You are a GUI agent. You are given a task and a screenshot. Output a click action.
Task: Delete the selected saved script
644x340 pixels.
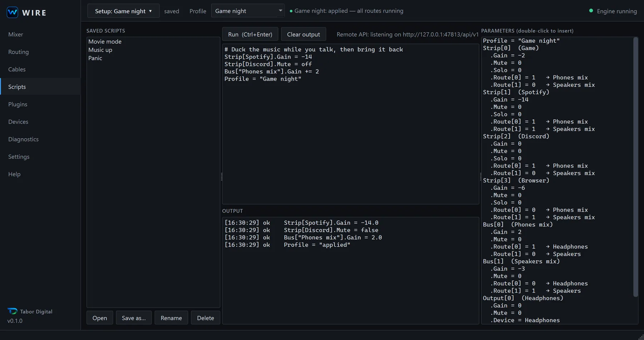[205, 318]
